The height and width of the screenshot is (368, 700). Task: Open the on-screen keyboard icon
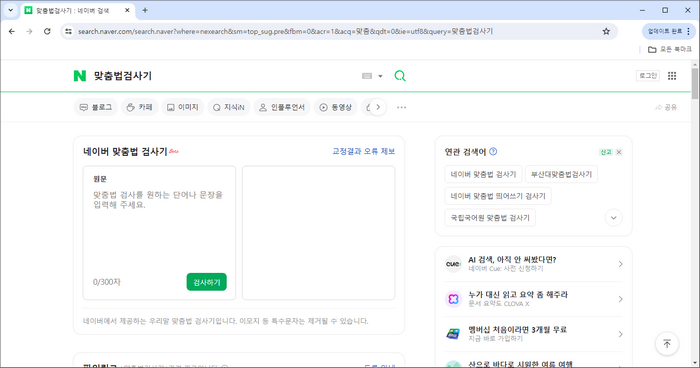[367, 76]
